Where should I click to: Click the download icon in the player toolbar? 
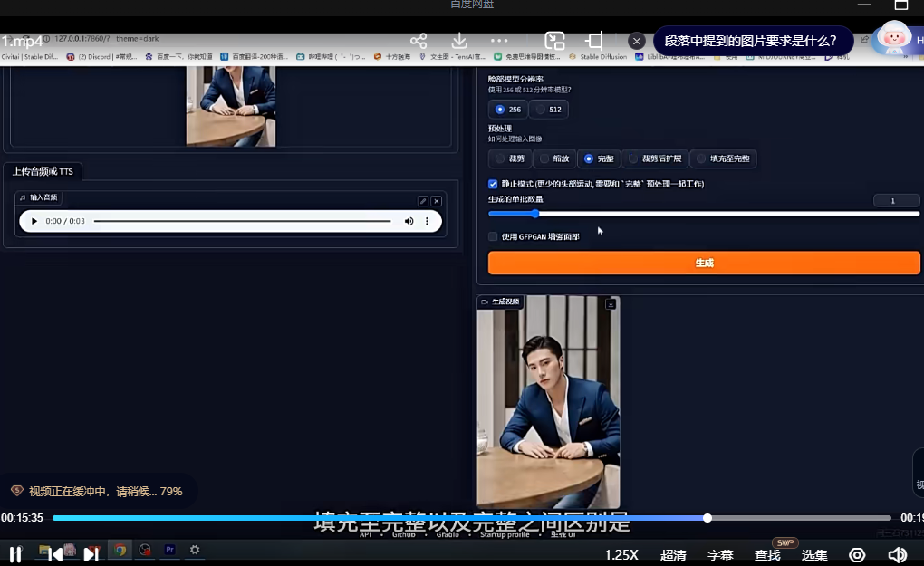pyautogui.click(x=459, y=41)
